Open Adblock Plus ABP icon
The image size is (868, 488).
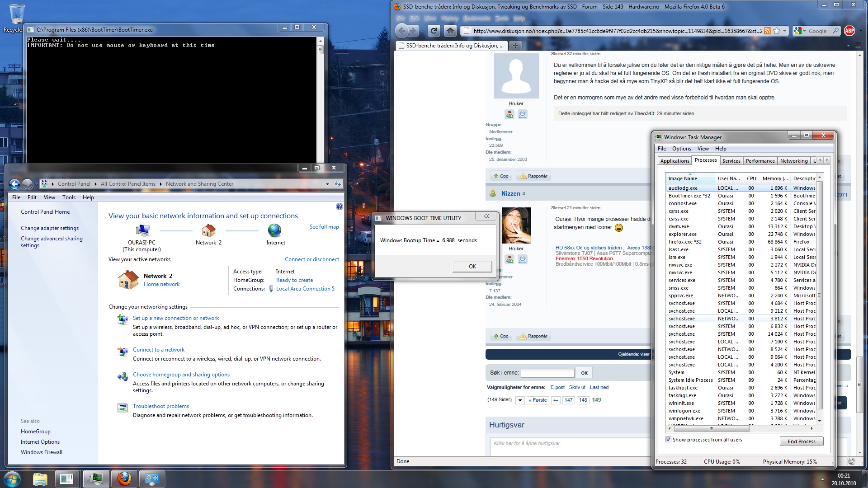(x=849, y=31)
